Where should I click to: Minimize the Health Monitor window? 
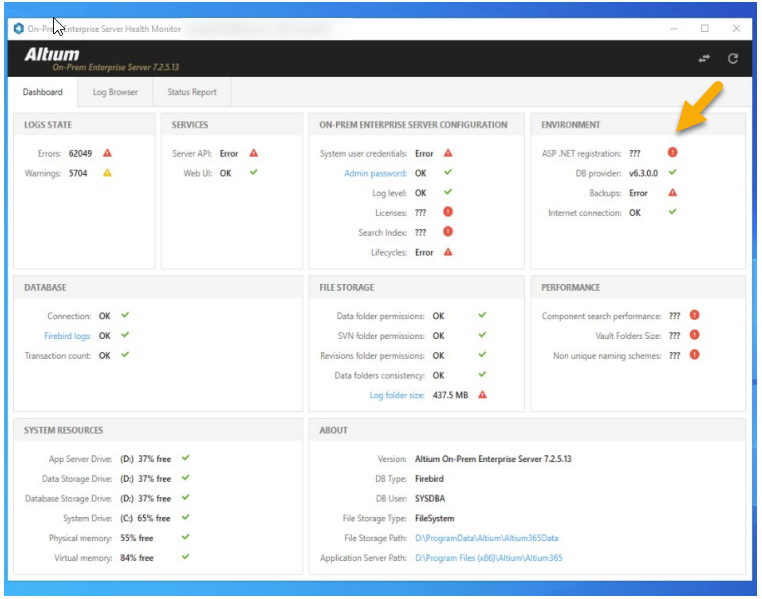click(x=674, y=29)
